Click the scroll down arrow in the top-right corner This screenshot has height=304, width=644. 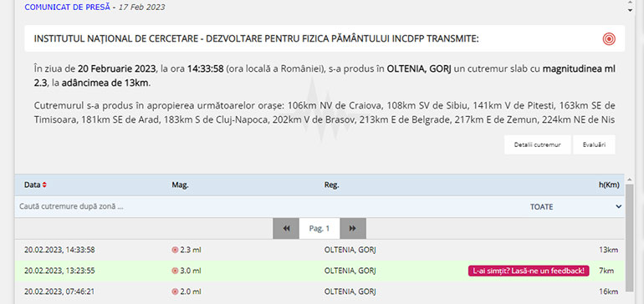click(630, 10)
